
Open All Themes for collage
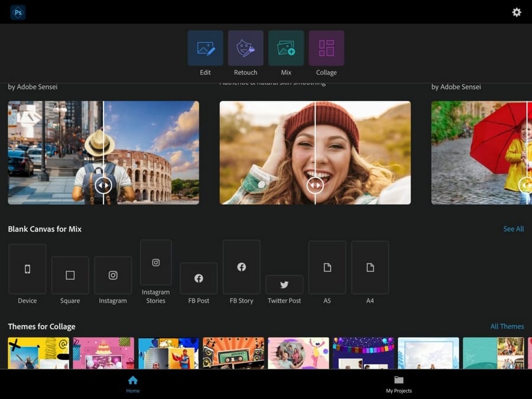pyautogui.click(x=507, y=326)
